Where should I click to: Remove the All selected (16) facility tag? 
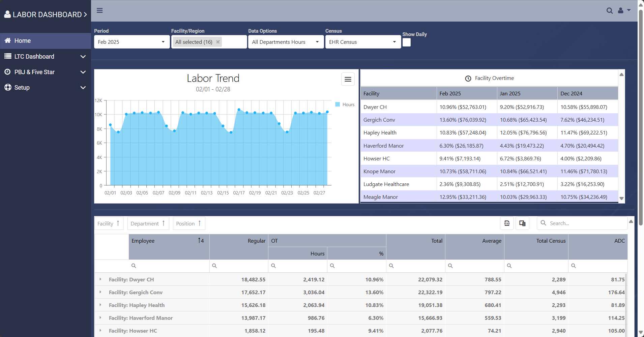(x=218, y=42)
